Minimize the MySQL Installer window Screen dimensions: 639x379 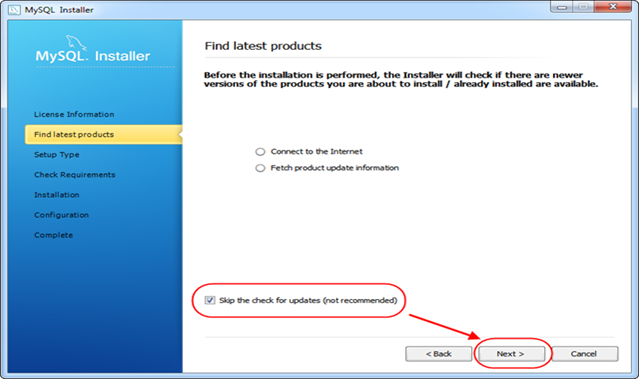(x=562, y=7)
